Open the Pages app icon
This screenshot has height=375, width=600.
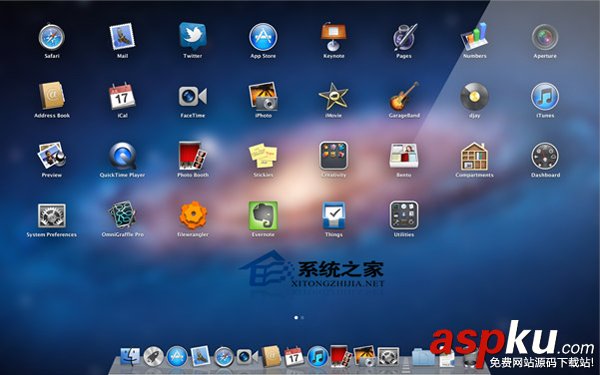404,37
